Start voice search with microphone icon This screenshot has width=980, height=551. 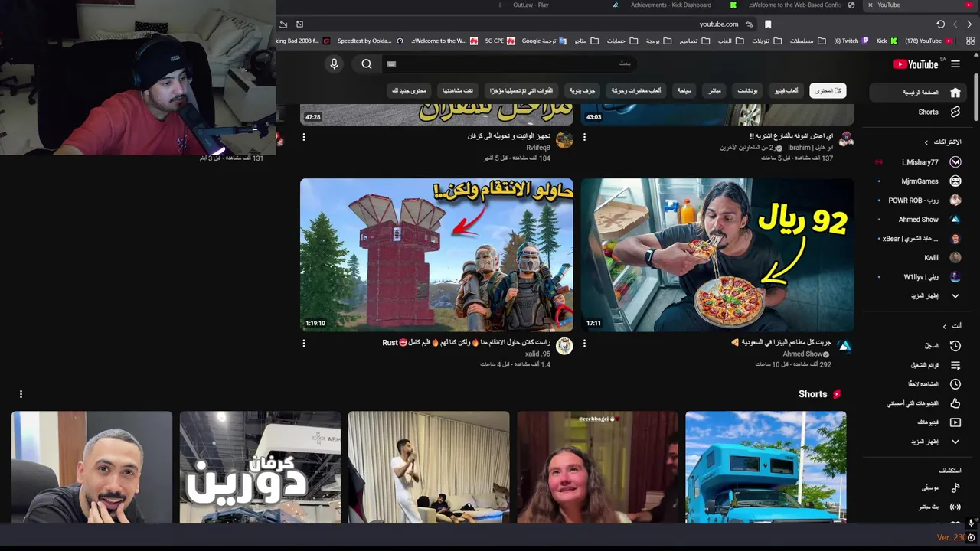click(334, 64)
